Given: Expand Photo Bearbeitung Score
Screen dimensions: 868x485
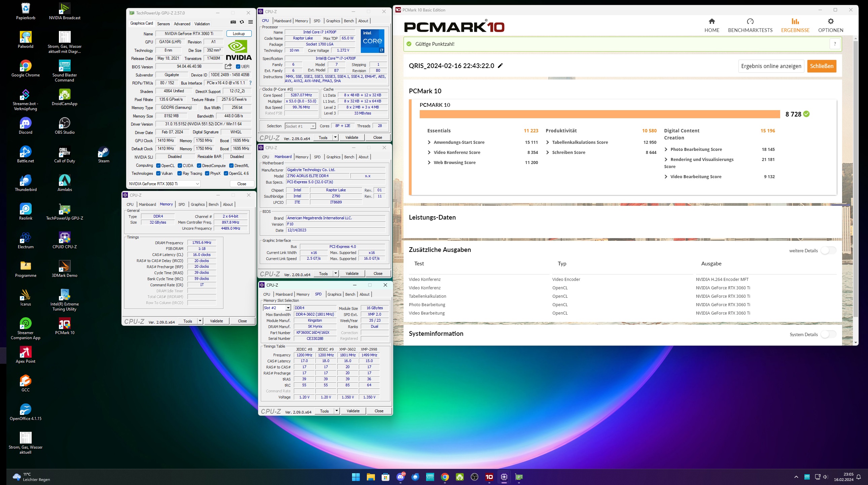Looking at the screenshot, I should coord(666,150).
